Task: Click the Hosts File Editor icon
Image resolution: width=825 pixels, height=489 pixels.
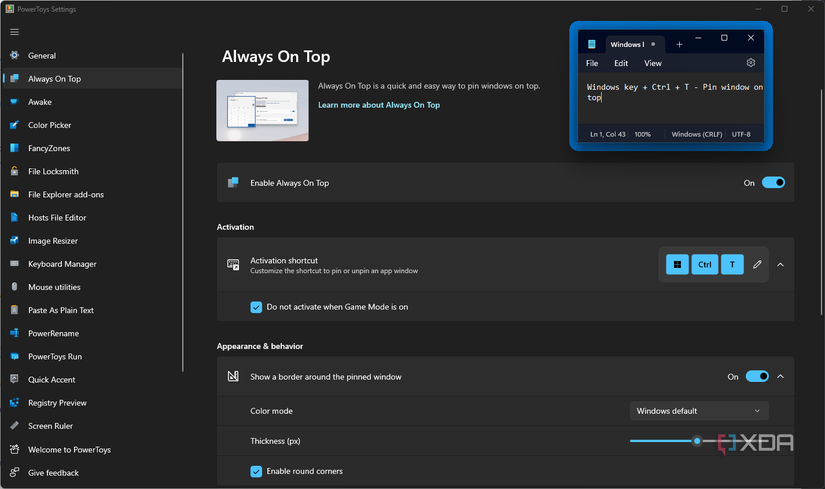Action: pos(14,217)
